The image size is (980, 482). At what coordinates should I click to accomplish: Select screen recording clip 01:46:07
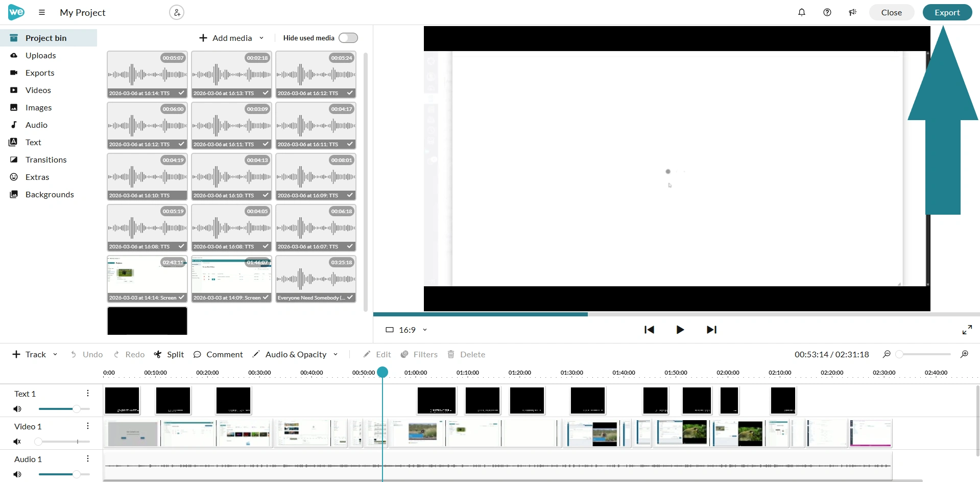(x=231, y=279)
